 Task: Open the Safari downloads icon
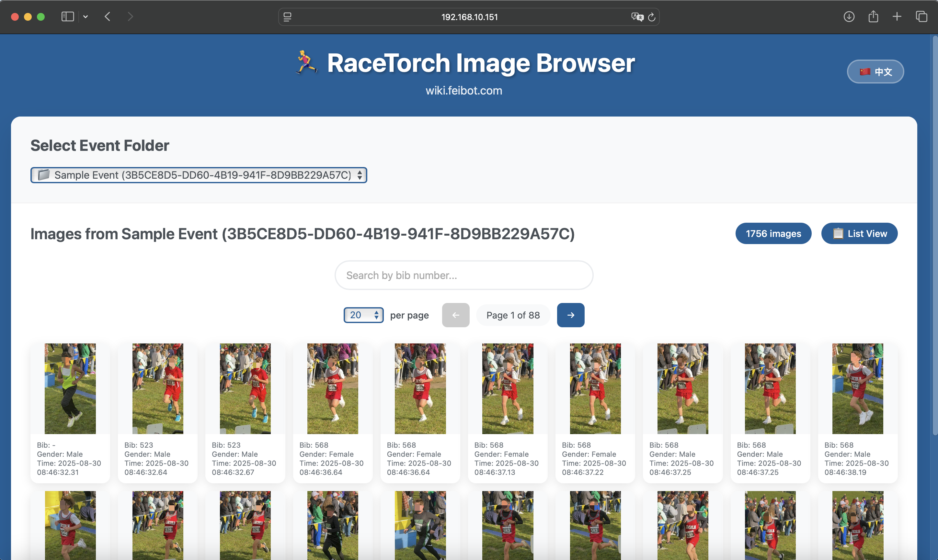[849, 17]
